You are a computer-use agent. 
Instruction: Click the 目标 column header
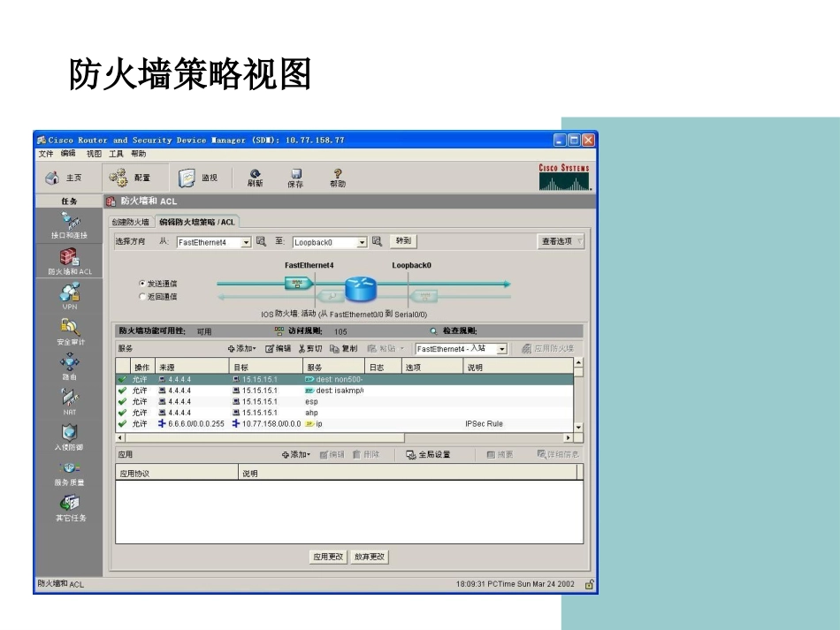pyautogui.click(x=266, y=368)
